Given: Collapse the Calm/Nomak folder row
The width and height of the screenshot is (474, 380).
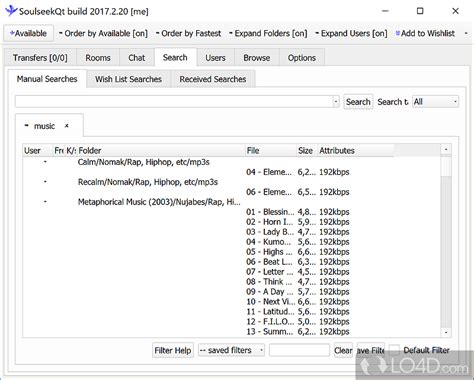Looking at the screenshot, I should pos(45,162).
